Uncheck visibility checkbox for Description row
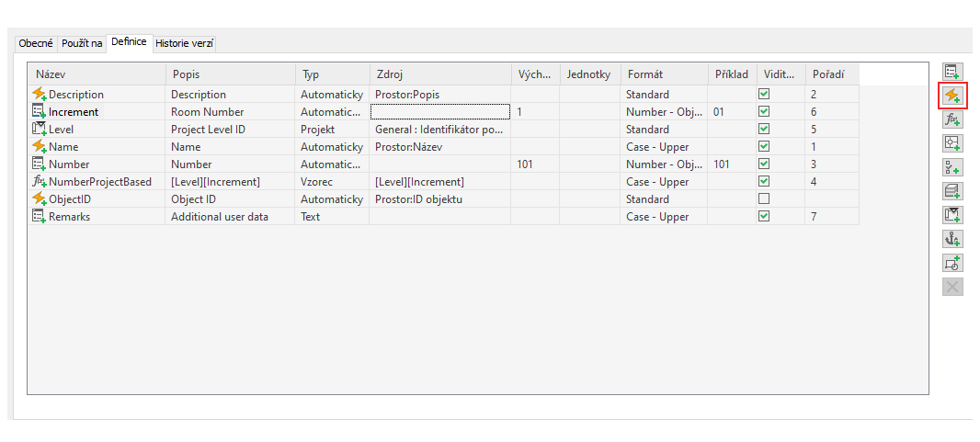The image size is (980, 442). tap(764, 95)
